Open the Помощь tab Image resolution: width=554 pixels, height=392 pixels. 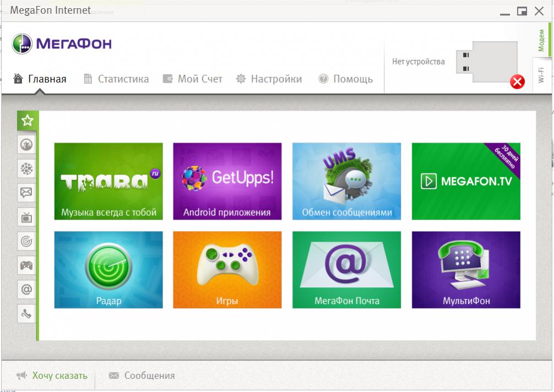click(345, 79)
